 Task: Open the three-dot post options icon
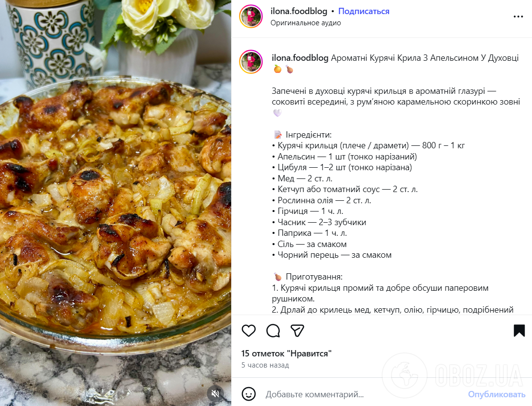pyautogui.click(x=518, y=16)
